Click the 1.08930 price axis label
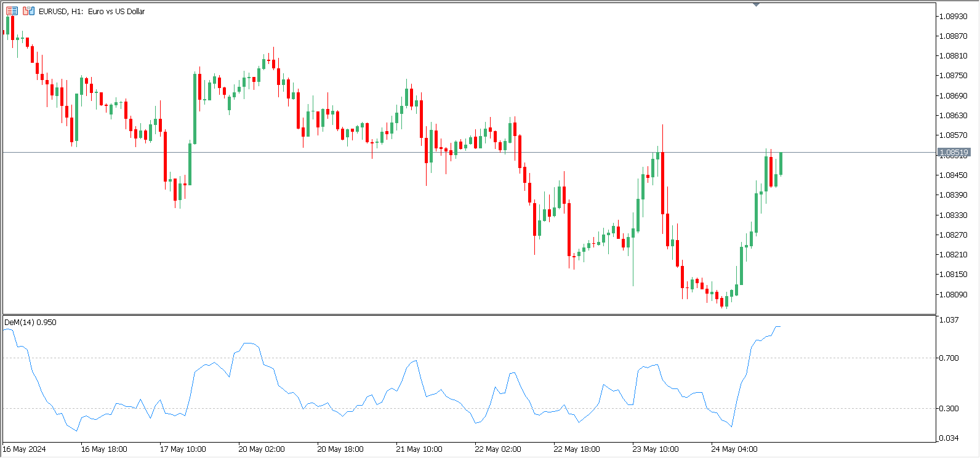Viewport: 980px width, 458px height. point(952,16)
